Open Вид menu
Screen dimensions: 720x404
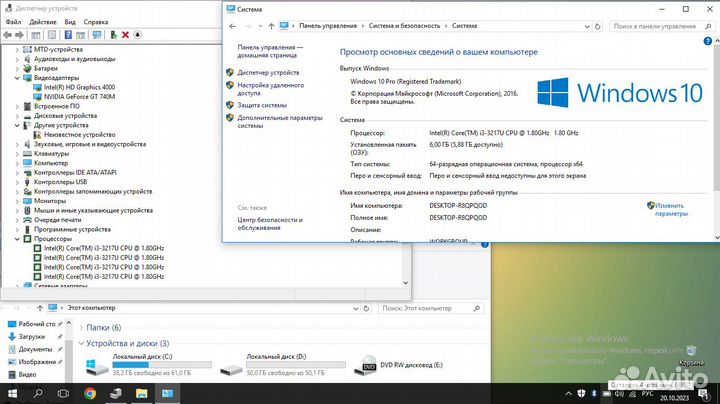[70, 22]
